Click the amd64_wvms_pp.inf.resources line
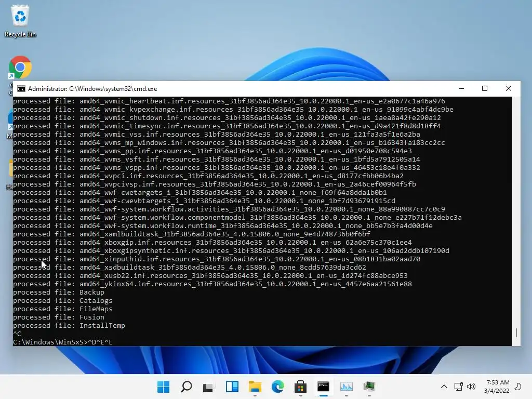Image resolution: width=532 pixels, height=399 pixels. tap(212, 151)
